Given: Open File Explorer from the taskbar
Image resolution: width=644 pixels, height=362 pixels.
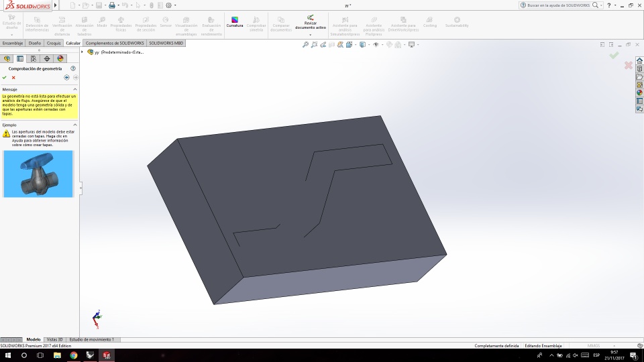Looking at the screenshot, I should point(57,355).
